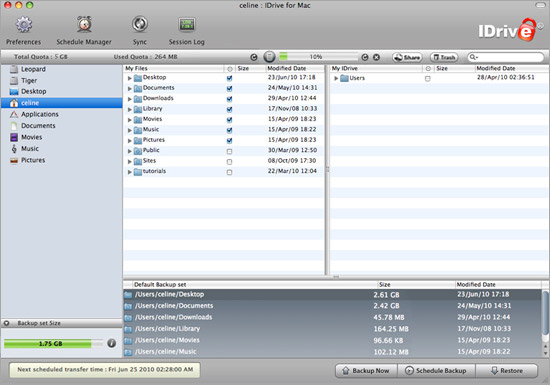Expand the Documents folder in My Files
The height and width of the screenshot is (385, 550).
129,89
